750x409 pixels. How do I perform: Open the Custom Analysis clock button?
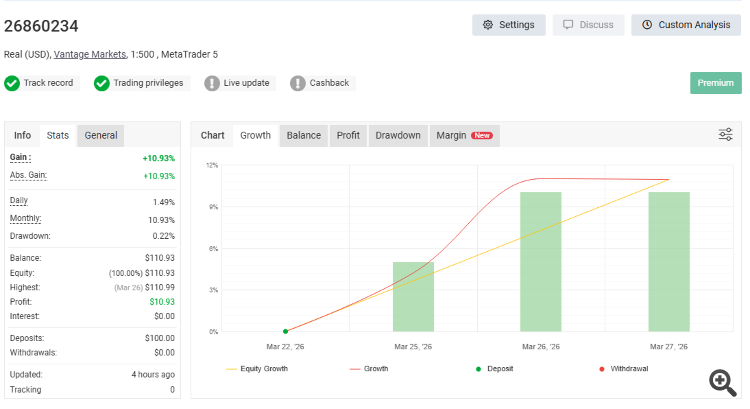point(685,25)
